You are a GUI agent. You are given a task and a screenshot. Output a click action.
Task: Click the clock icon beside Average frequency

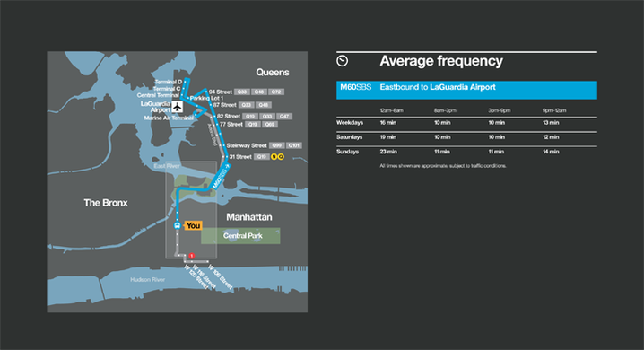342,61
